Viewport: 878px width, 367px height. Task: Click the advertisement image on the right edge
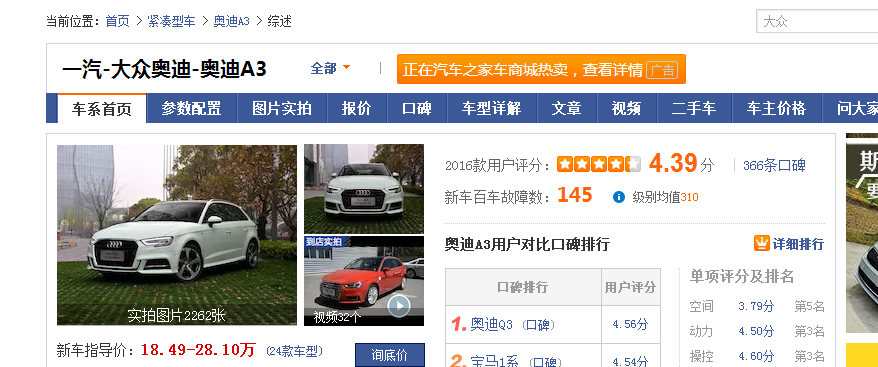[x=862, y=233]
